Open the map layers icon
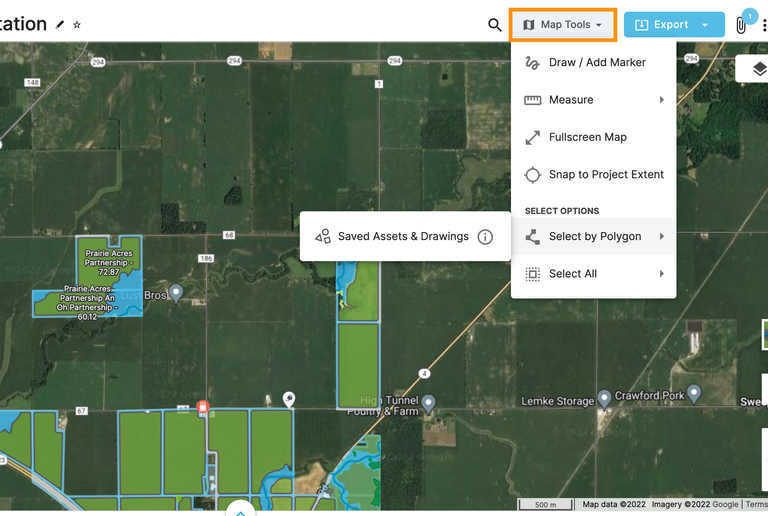 point(759,69)
